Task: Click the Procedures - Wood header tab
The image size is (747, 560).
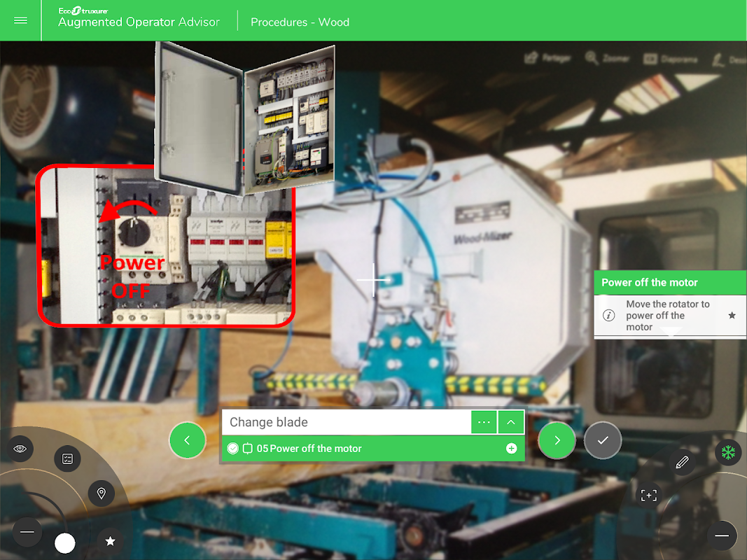Action: coord(300,22)
